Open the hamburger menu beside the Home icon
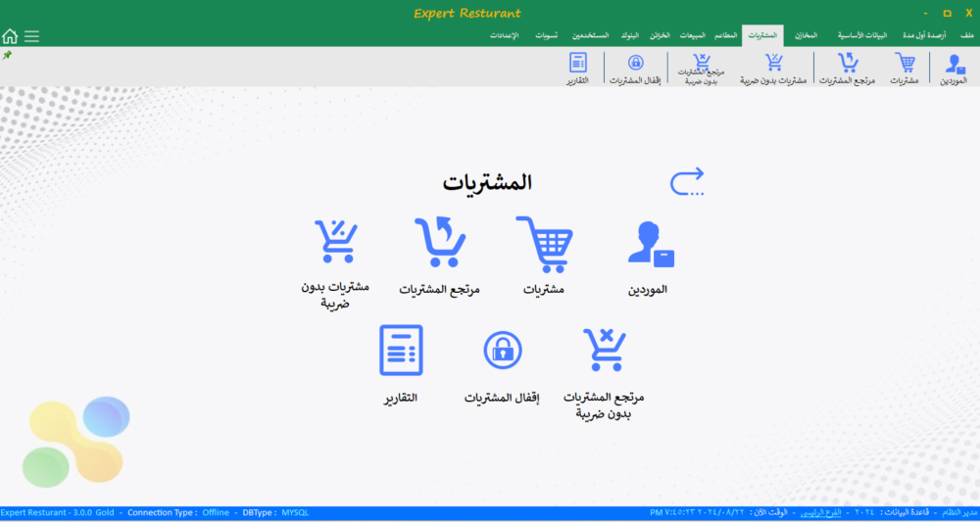The image size is (980, 522). point(32,36)
